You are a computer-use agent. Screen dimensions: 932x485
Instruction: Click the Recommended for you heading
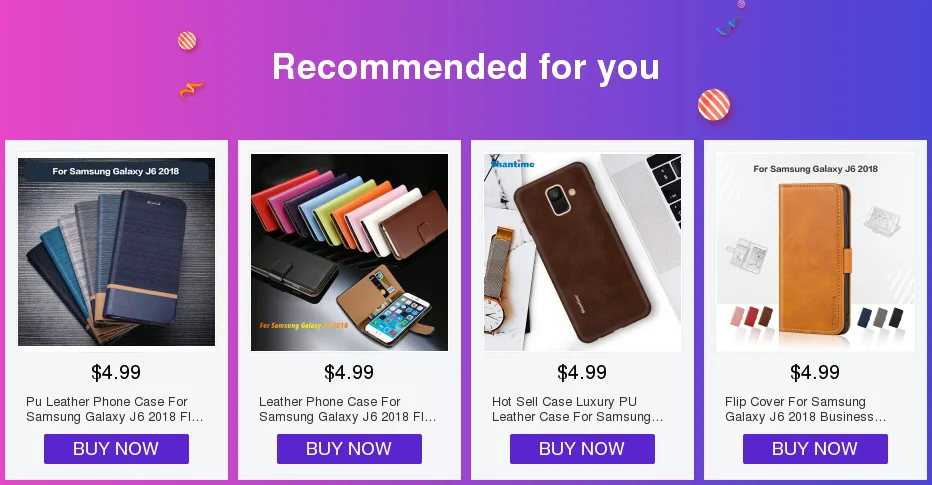pyautogui.click(x=466, y=67)
